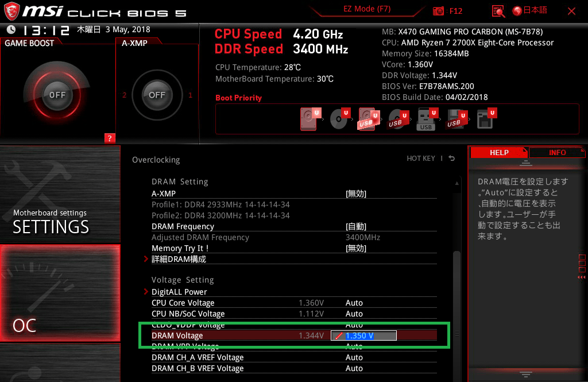Switch to the HELP tab

(499, 152)
